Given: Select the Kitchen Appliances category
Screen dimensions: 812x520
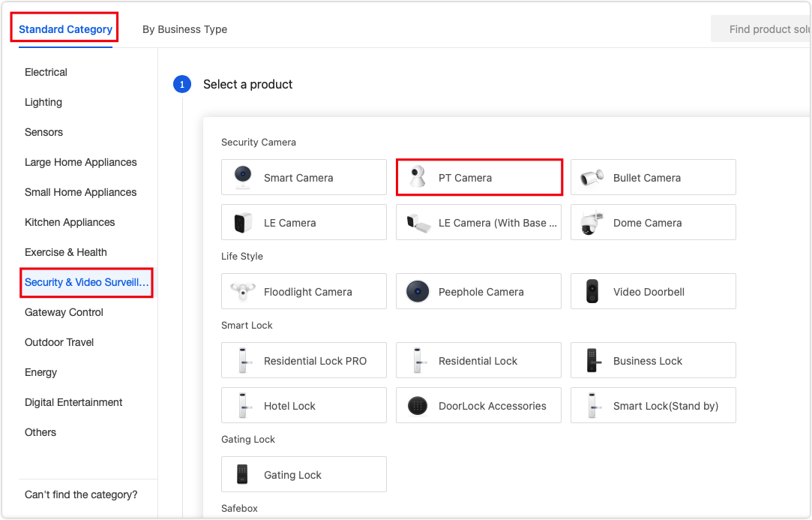Looking at the screenshot, I should point(70,222).
